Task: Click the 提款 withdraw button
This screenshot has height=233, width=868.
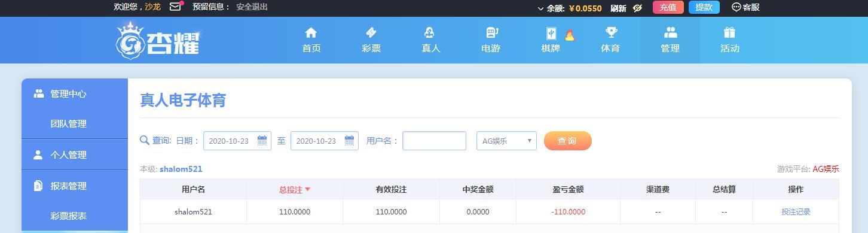Action: click(704, 7)
